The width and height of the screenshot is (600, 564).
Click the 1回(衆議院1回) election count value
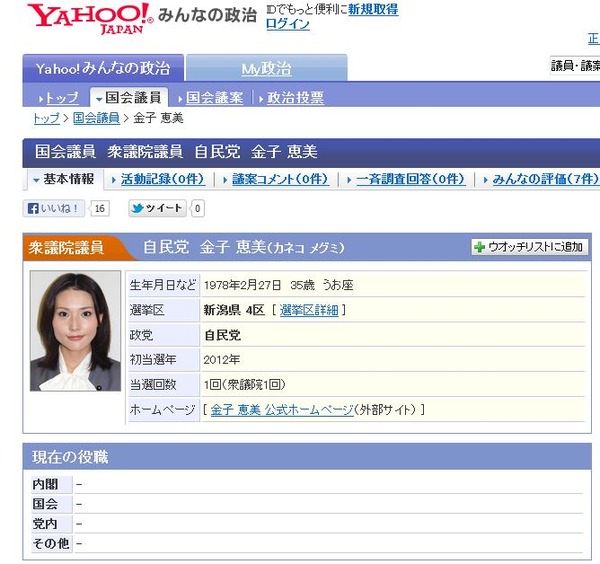click(x=244, y=385)
